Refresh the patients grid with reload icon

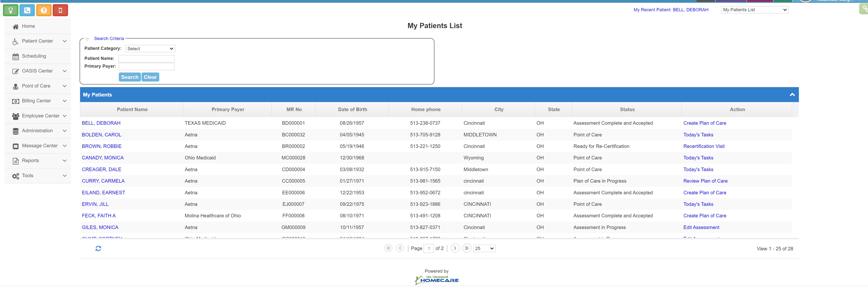pyautogui.click(x=98, y=249)
